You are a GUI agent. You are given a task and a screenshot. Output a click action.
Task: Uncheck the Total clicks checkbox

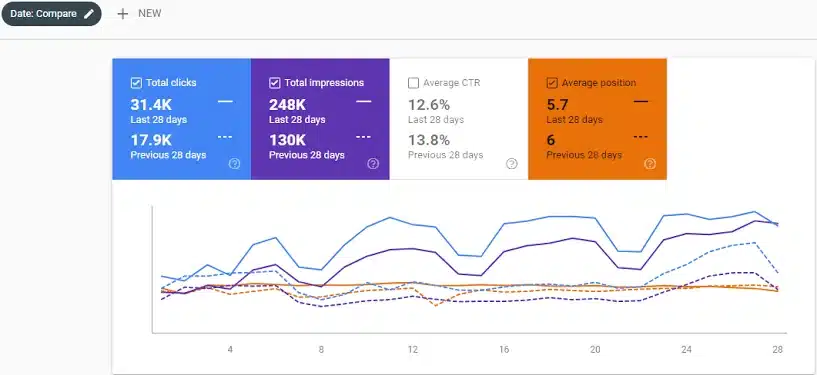[136, 83]
